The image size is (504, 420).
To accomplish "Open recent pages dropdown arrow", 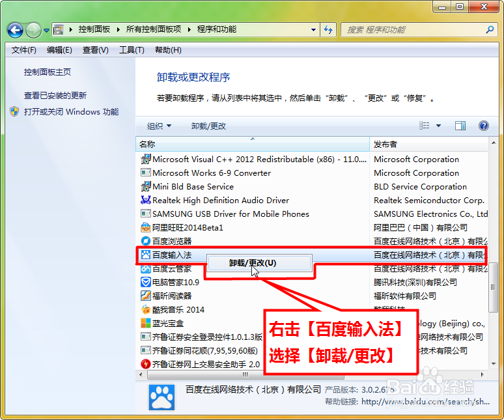I will (x=47, y=31).
